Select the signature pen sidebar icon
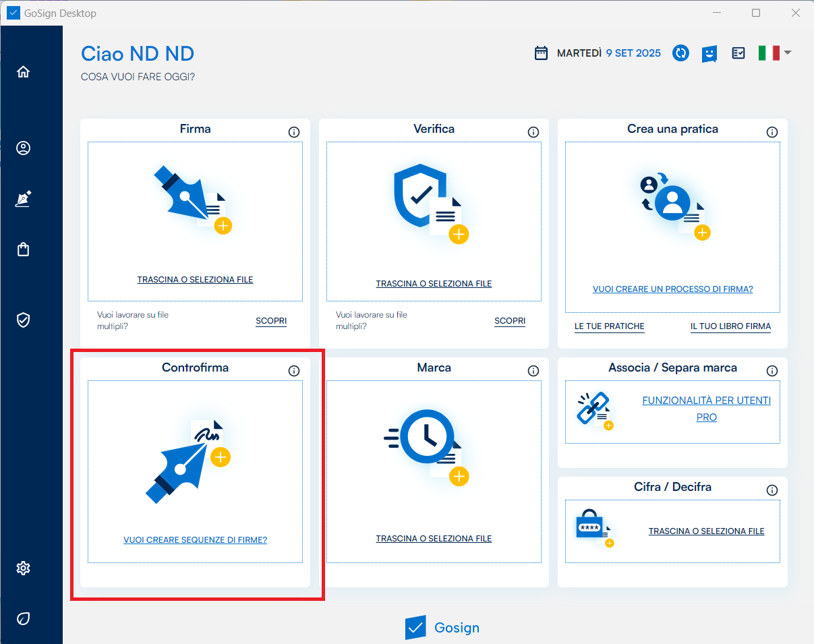Viewport: 814px width, 644px height. [x=24, y=199]
